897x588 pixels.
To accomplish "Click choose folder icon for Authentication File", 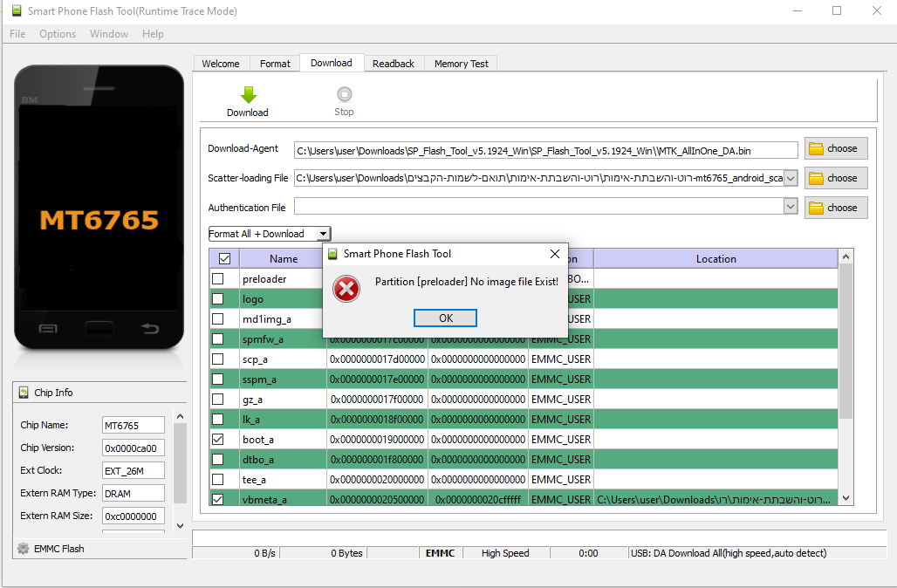I will coord(817,208).
